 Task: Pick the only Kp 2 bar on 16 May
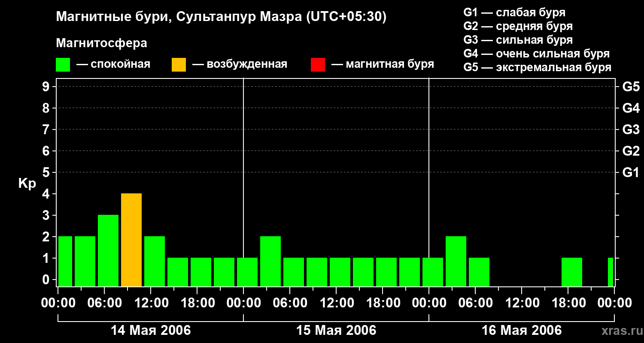point(456,262)
